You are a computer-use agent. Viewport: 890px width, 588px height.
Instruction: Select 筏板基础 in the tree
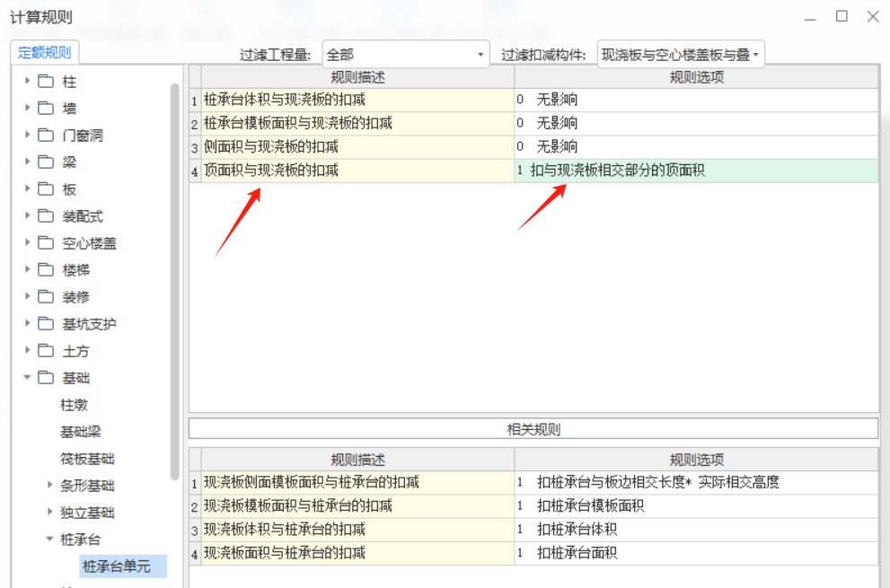(87, 459)
